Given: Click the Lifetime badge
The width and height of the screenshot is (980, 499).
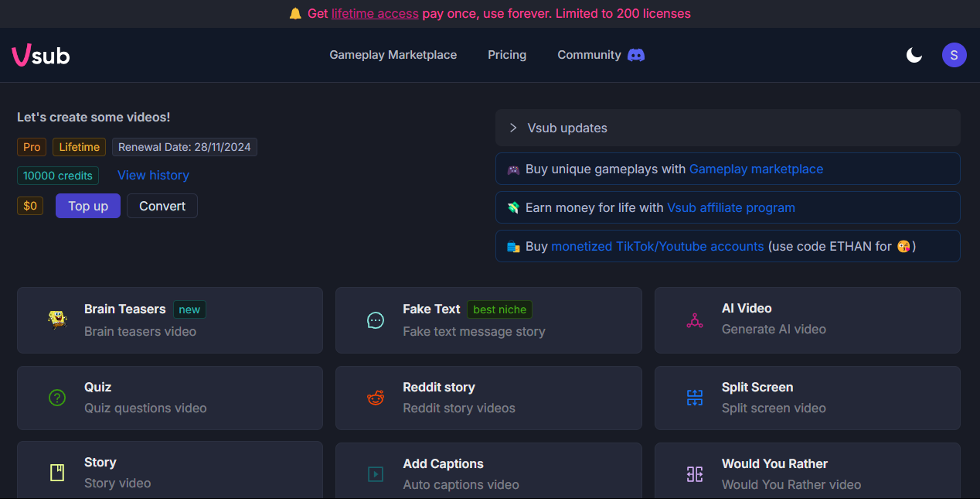Looking at the screenshot, I should click(x=80, y=147).
